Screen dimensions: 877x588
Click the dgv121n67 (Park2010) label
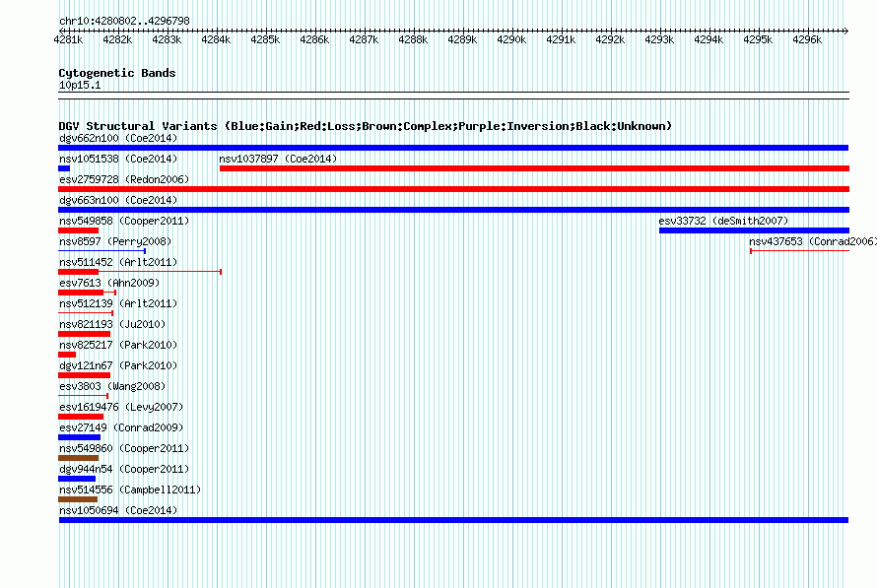(118, 365)
